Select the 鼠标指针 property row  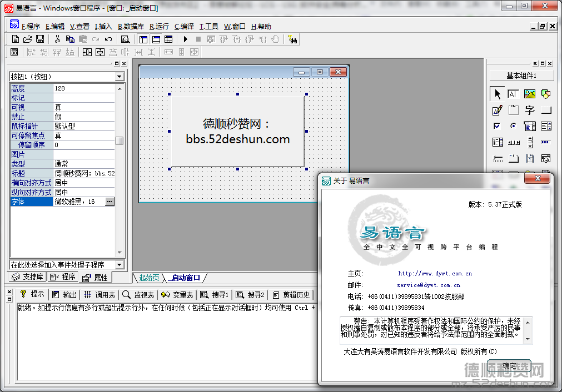[62, 126]
